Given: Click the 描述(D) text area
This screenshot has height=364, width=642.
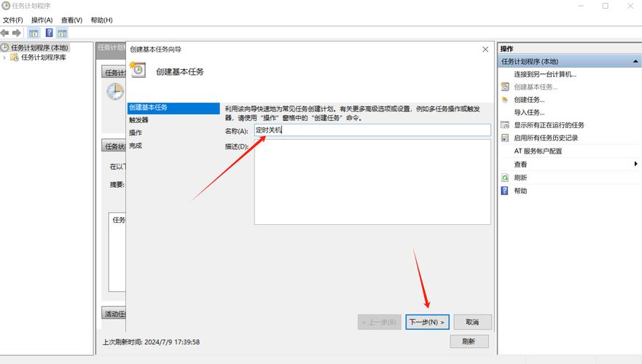Looking at the screenshot, I should pos(372,182).
